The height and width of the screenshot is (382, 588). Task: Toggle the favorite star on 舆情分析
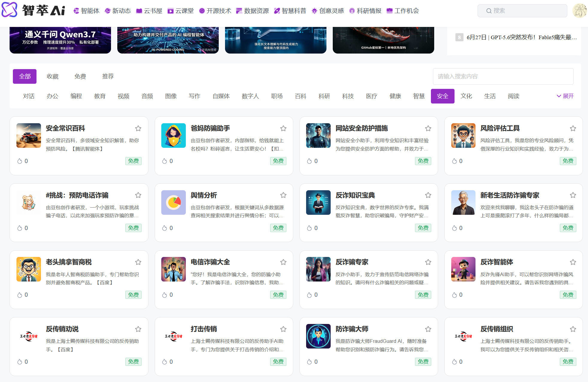coord(283,195)
